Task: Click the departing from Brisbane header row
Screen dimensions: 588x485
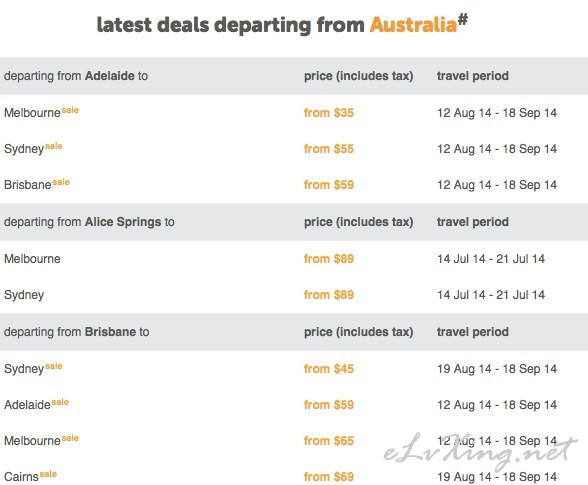Action: 294,332
